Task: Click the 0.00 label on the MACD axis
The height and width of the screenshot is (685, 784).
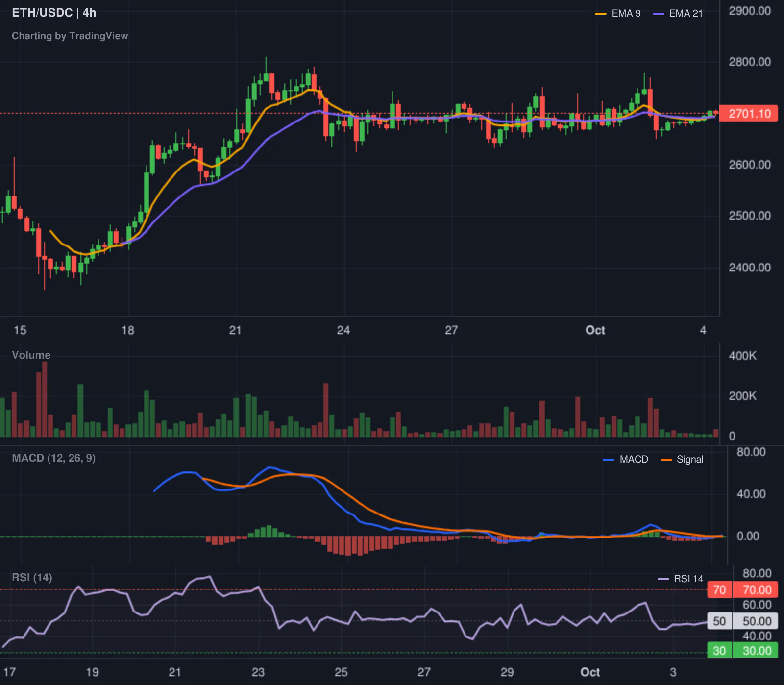Action: click(748, 536)
